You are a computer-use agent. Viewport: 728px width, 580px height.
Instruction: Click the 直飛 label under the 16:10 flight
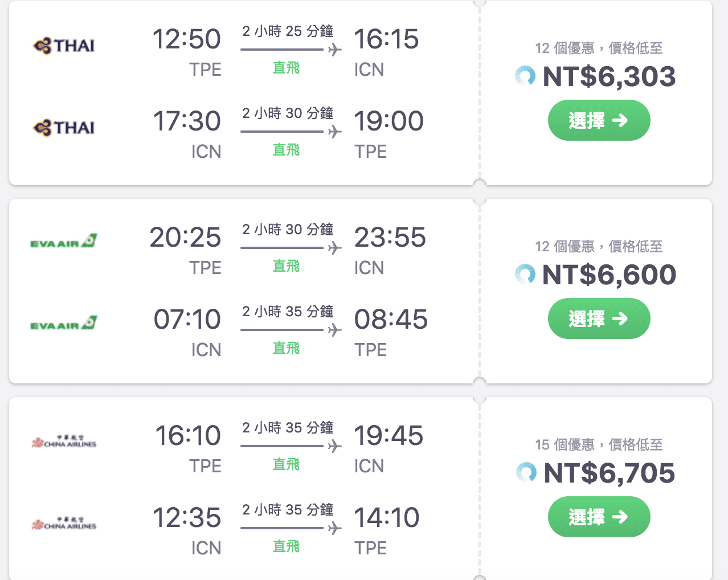pyautogui.click(x=286, y=464)
